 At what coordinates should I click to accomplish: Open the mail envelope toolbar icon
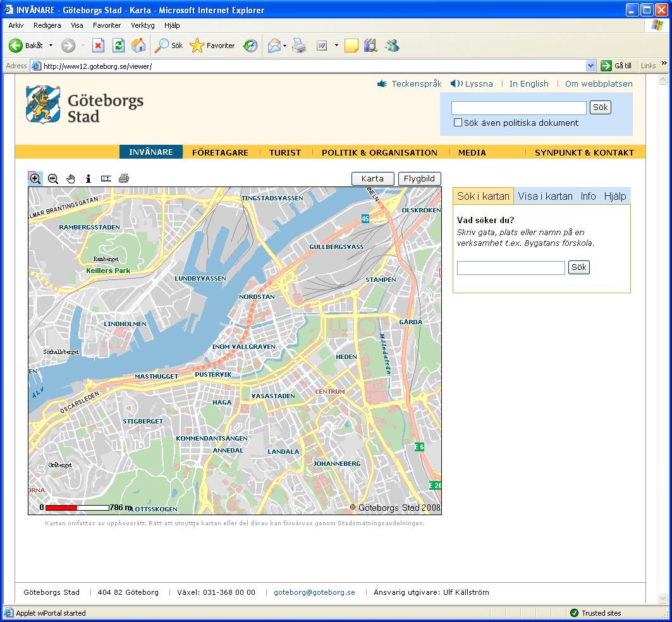274,46
